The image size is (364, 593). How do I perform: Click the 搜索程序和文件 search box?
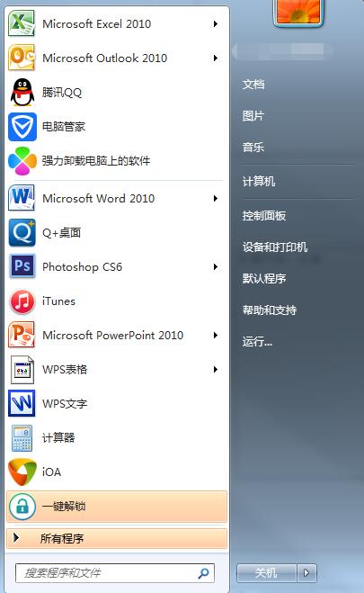click(115, 573)
